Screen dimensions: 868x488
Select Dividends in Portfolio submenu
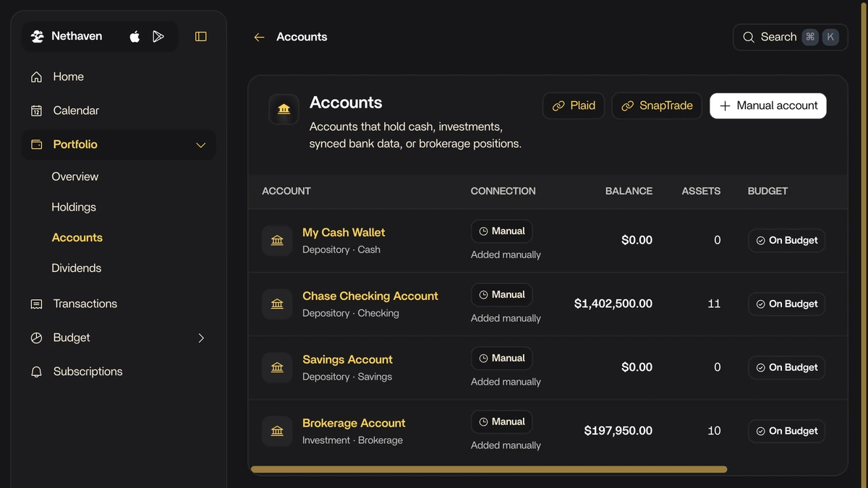click(77, 268)
